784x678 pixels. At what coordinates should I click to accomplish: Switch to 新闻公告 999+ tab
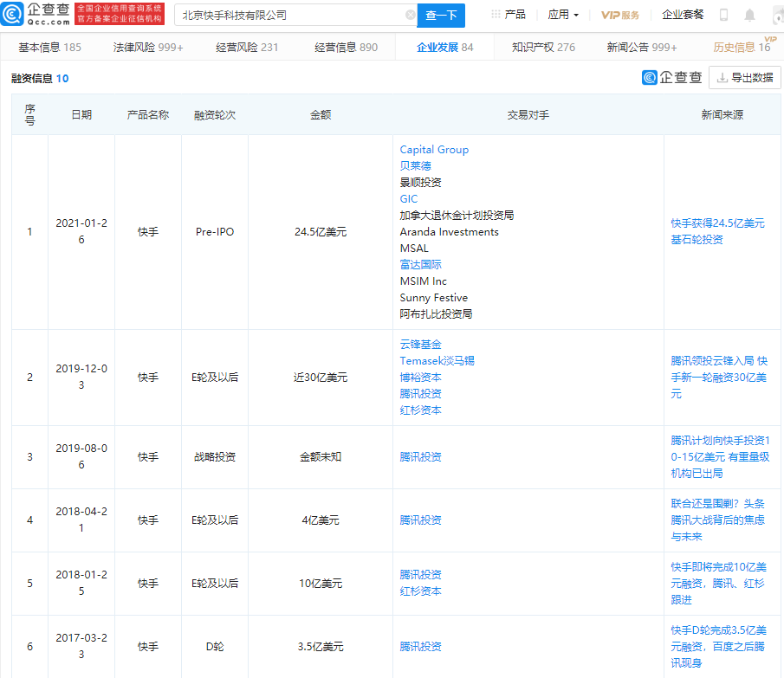tap(642, 48)
